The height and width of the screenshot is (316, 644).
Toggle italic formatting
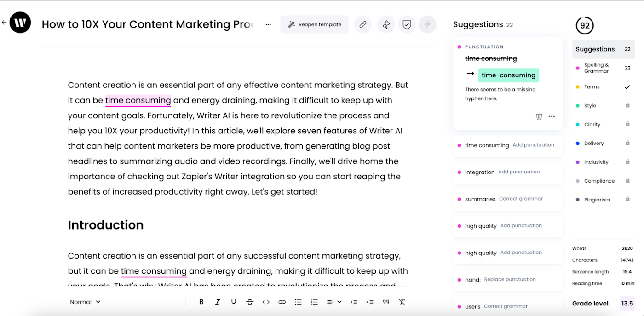point(218,302)
